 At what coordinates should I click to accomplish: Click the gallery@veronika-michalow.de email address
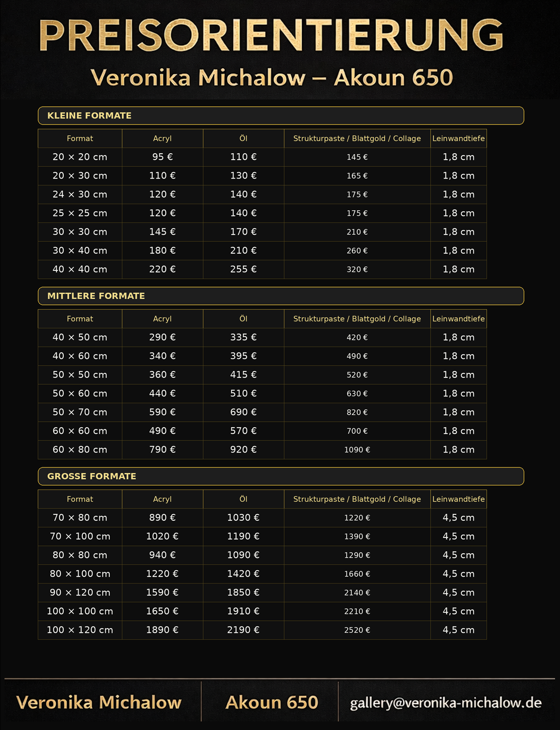(445, 703)
